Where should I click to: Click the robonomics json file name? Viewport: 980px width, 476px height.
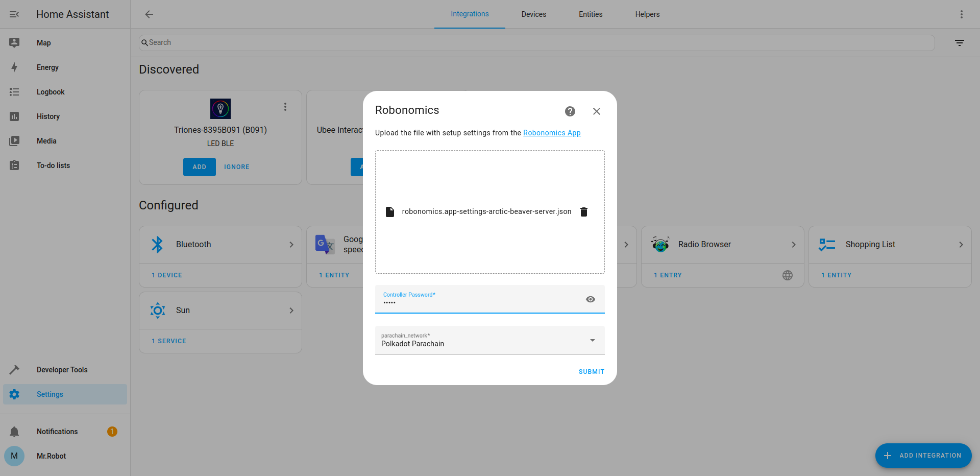tap(486, 211)
